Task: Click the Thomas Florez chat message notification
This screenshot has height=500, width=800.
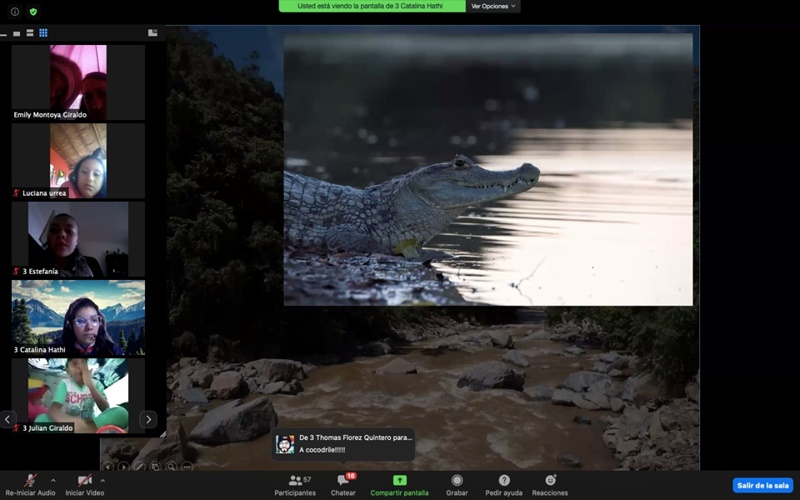Action: coord(343,444)
